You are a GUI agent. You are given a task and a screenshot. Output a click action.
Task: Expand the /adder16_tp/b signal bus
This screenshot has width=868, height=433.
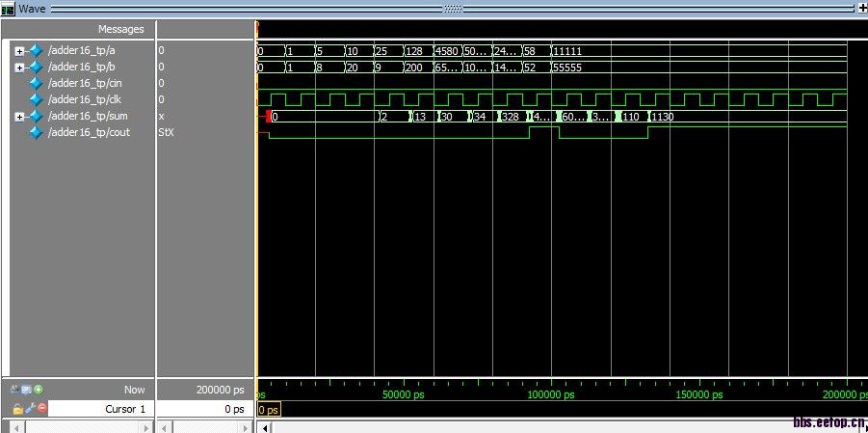19,68
